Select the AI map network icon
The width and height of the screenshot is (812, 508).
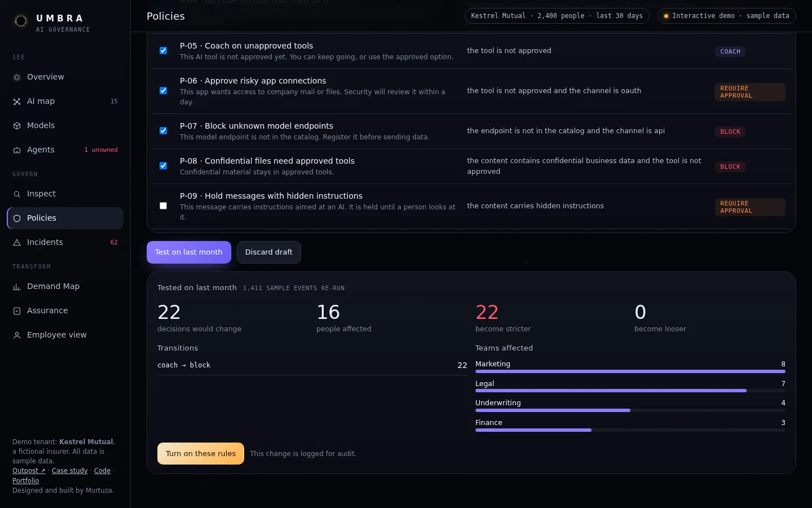[x=17, y=102]
